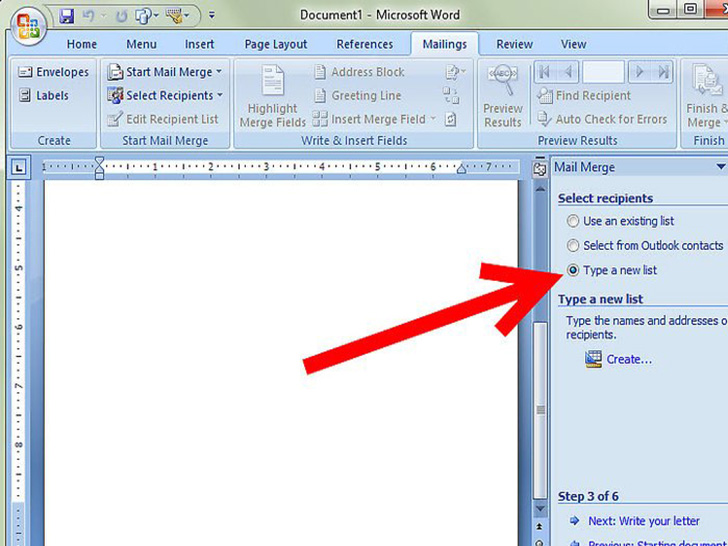Click Edit Recipient List
The height and width of the screenshot is (546, 728).
162,119
